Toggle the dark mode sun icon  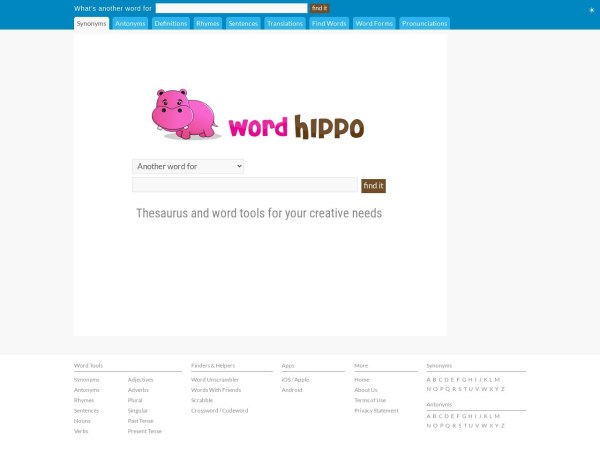592,10
